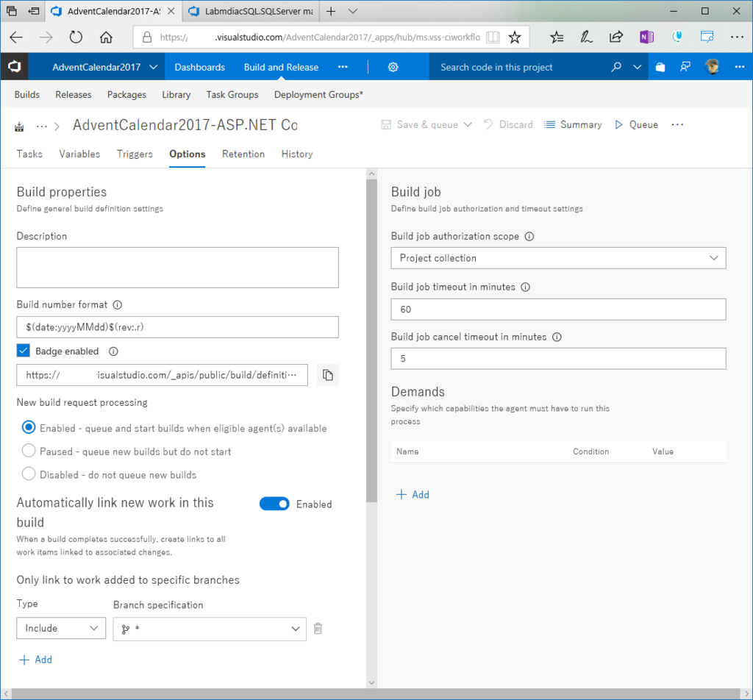Image resolution: width=753 pixels, height=700 pixels.
Task: Open the reading view book icon
Action: 493,37
